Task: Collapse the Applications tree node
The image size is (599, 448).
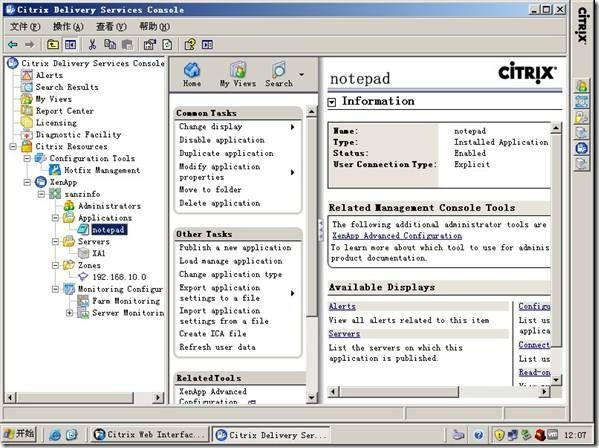Action: tap(55, 218)
